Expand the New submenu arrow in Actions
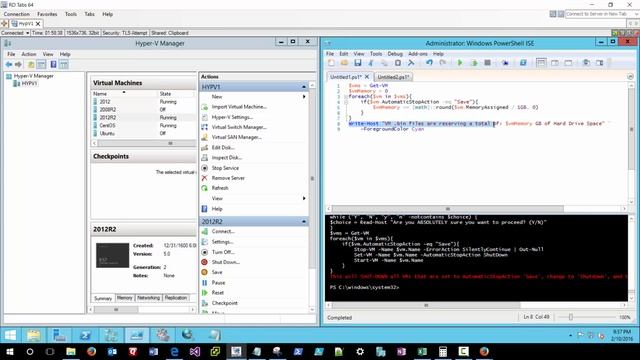 (304, 97)
